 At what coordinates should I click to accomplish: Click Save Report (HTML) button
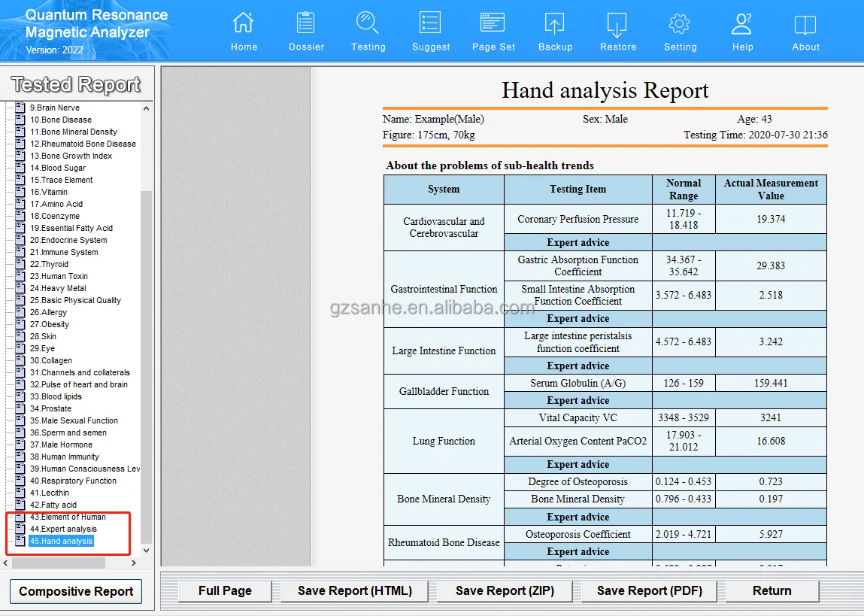coord(355,590)
